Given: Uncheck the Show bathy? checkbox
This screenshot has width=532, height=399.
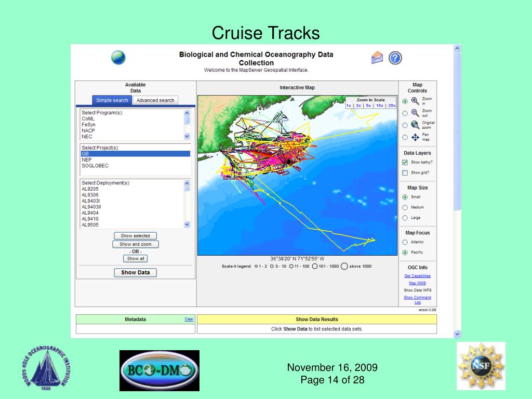Looking at the screenshot, I should 405,163.
